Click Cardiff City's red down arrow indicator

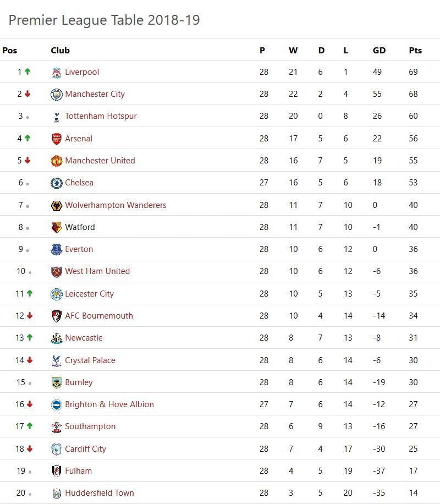click(30, 449)
